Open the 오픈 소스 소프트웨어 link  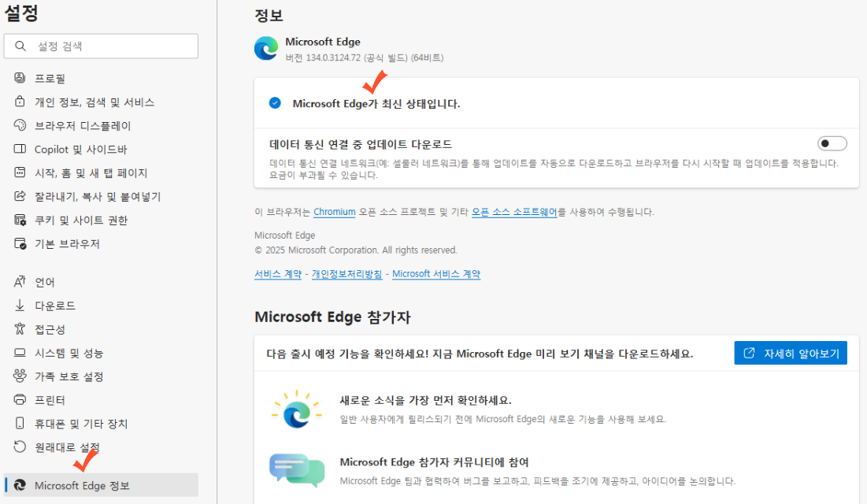[514, 212]
